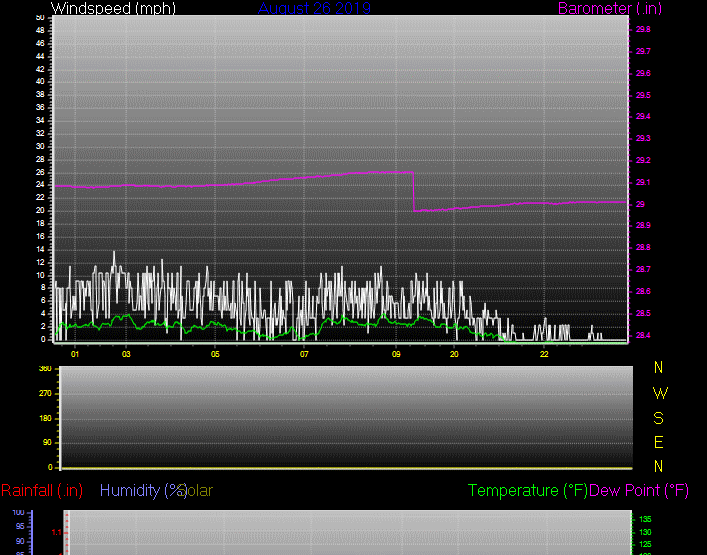Click the 6 mph windspeed axis label

[x=43, y=300]
